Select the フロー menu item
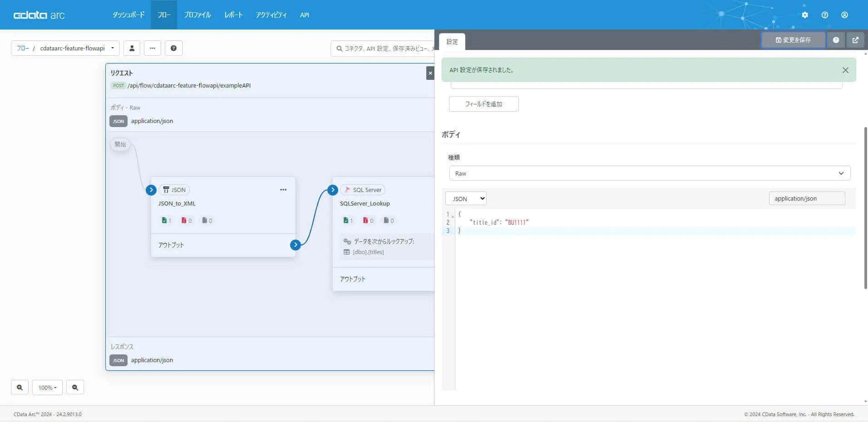The width and height of the screenshot is (868, 422). 164,15
